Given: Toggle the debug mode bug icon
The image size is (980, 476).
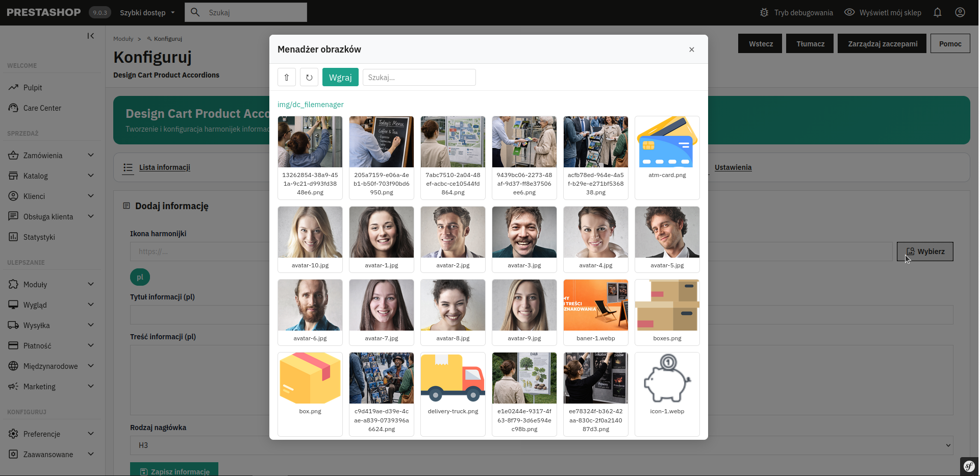Looking at the screenshot, I should [764, 13].
